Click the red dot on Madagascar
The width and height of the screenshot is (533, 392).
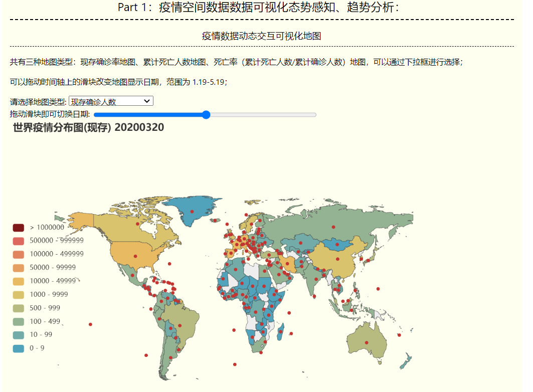click(x=280, y=331)
